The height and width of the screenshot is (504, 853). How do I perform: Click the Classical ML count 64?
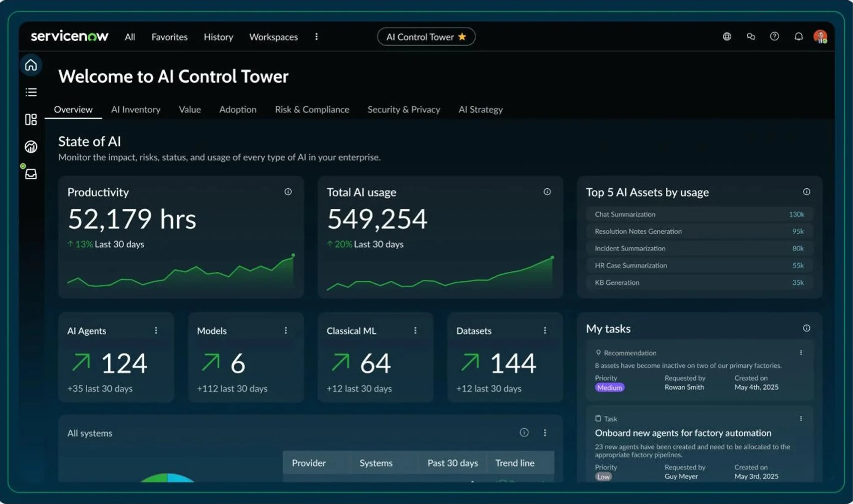click(375, 364)
